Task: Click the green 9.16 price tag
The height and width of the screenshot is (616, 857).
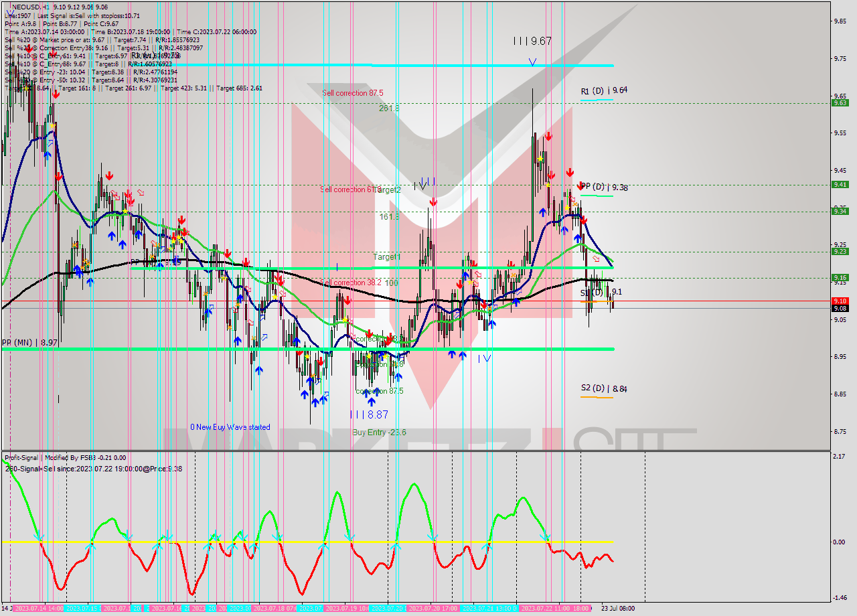Action: click(840, 277)
